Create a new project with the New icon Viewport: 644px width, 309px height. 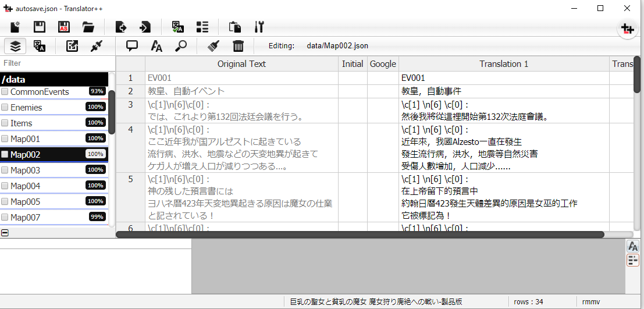point(16,27)
